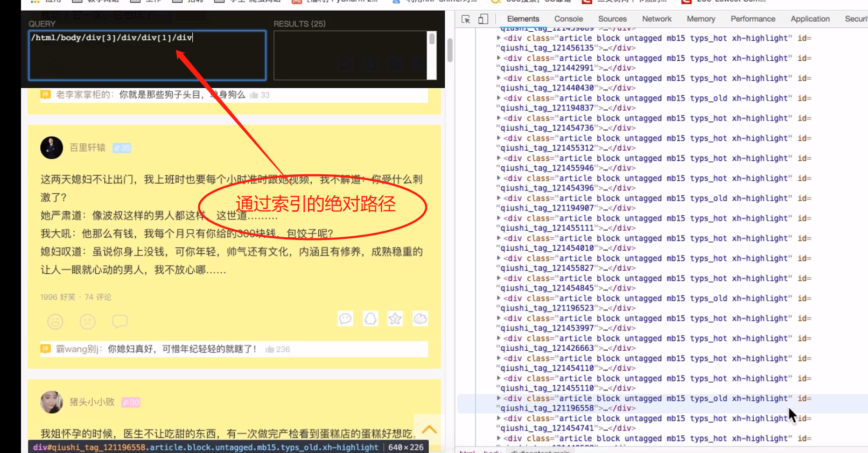Image resolution: width=868 pixels, height=453 pixels.
Task: Click the back-to-top arrow button
Action: click(x=429, y=429)
